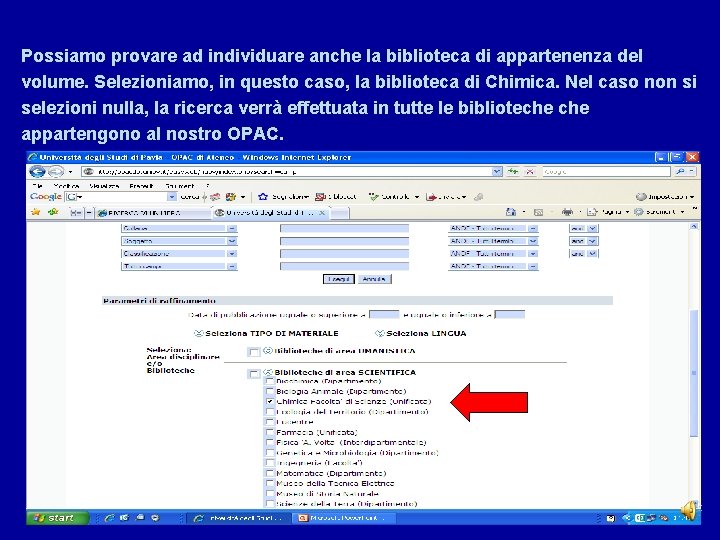Click the Print icon in the command bar
The image size is (720, 540).
coord(567,212)
